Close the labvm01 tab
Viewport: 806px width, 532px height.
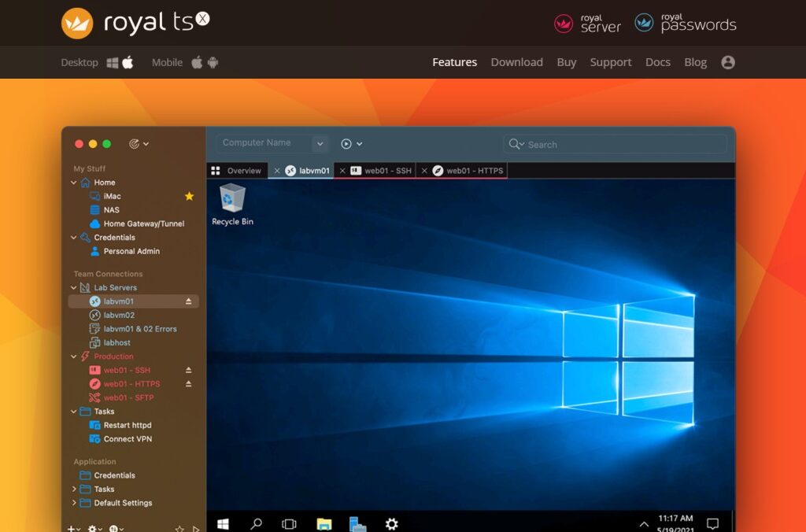[x=276, y=171]
